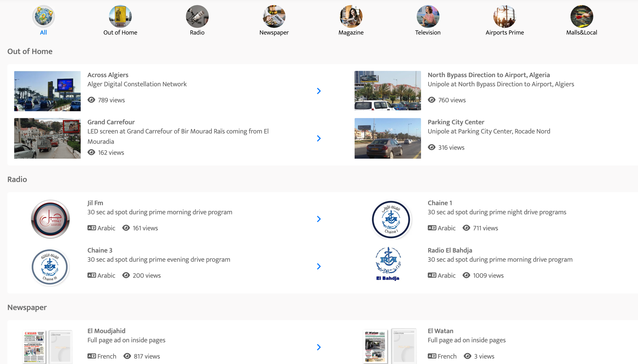
Task: Click eye icon beside 711 views
Action: [466, 228]
